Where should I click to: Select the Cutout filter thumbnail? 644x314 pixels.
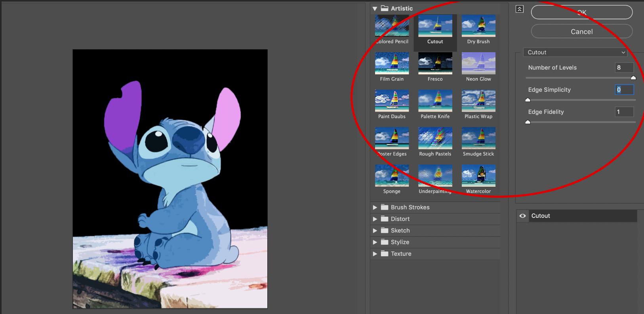[435, 26]
